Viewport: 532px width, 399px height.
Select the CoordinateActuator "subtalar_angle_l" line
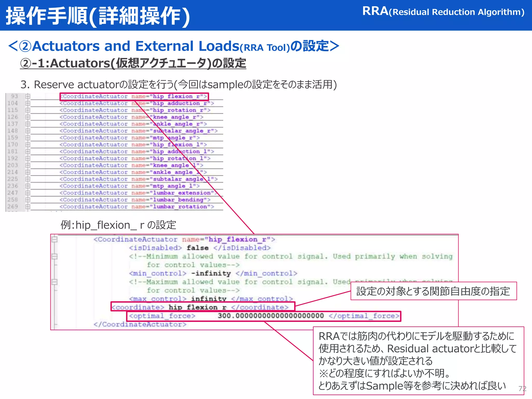click(139, 179)
